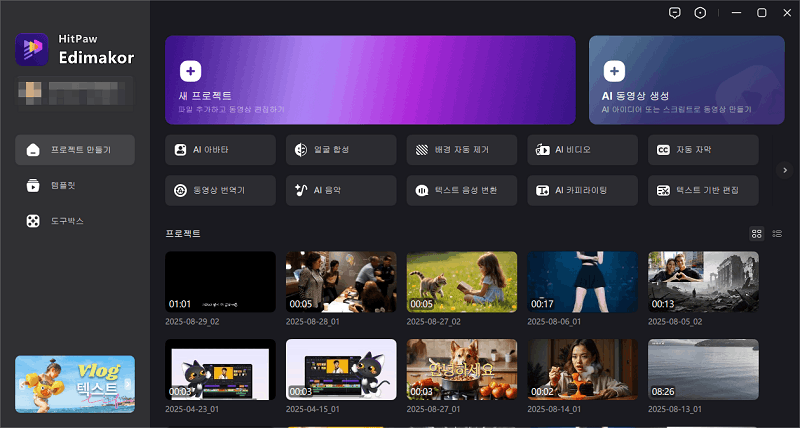Image resolution: width=800 pixels, height=428 pixels.
Task: Open the 자동 자막 auto subtitle tool
Action: point(703,150)
